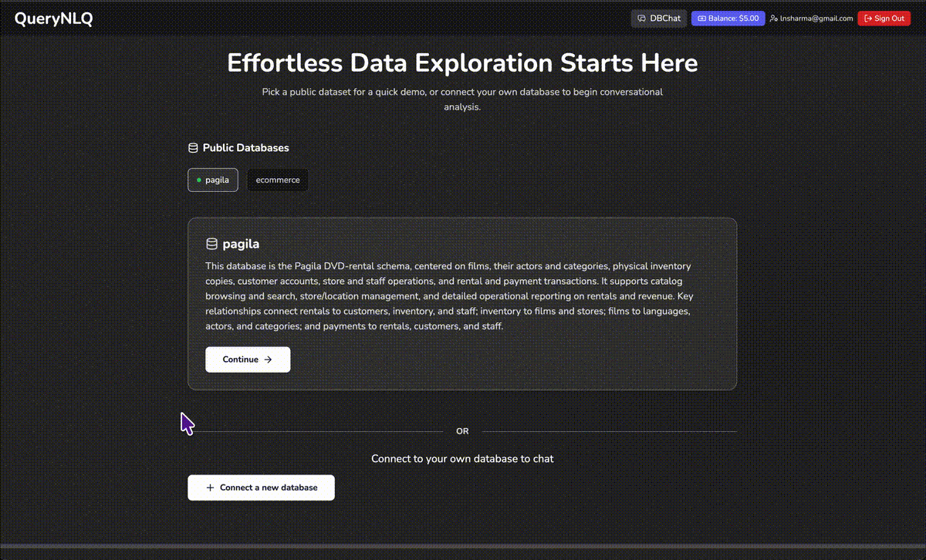Click the pagila card title
This screenshot has width=926, height=560.
(241, 245)
